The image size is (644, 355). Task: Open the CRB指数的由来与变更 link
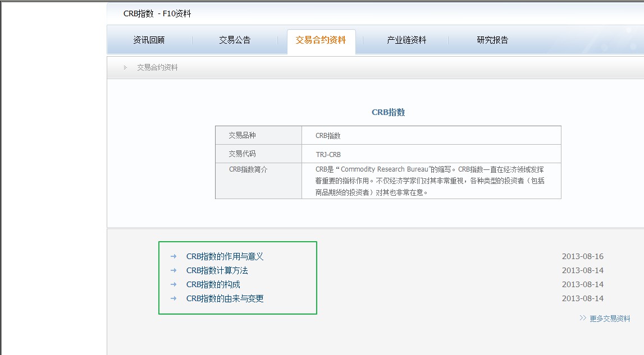(225, 298)
